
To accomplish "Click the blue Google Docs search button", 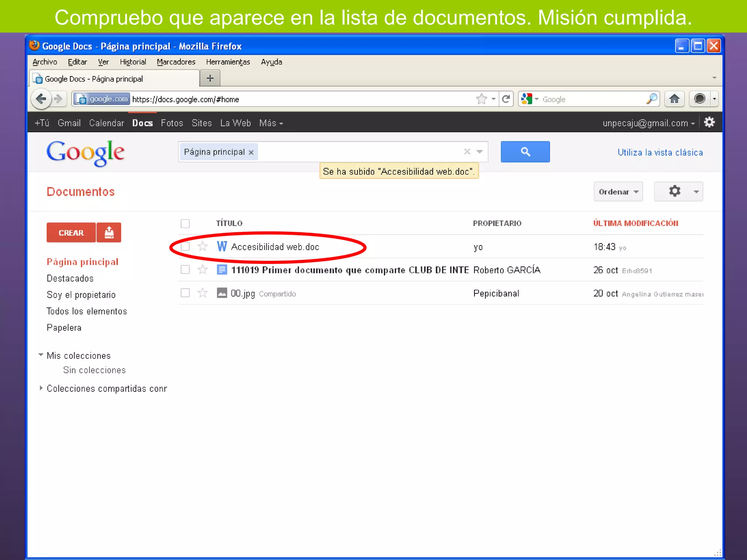I will pyautogui.click(x=525, y=152).
